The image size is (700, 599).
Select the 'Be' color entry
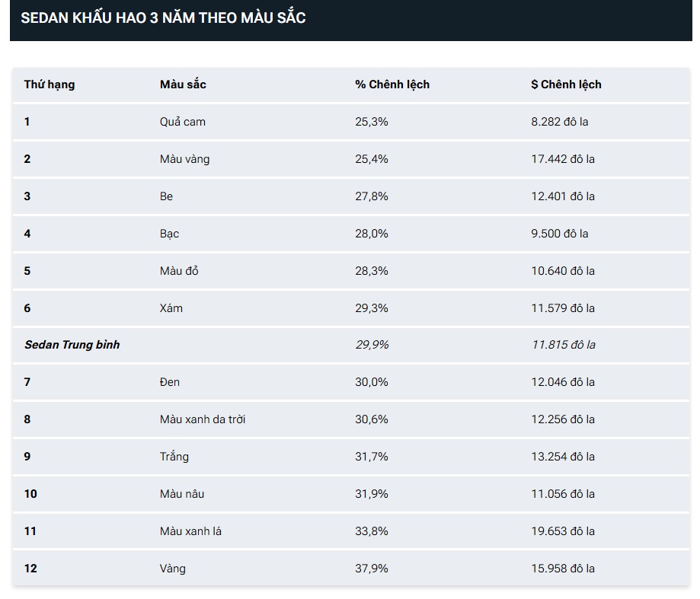166,196
